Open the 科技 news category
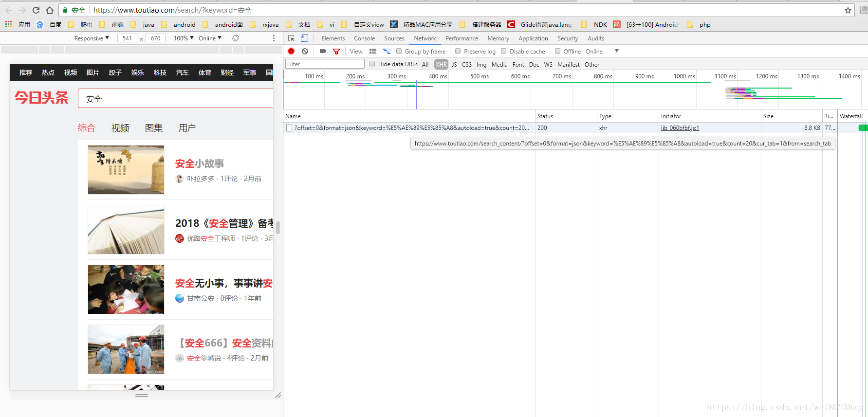Image resolution: width=868 pixels, height=417 pixels. coord(160,73)
